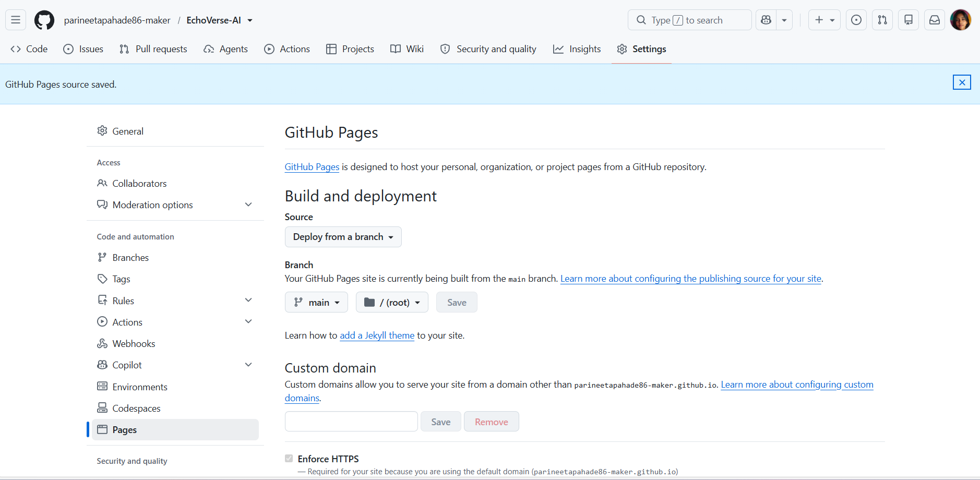Expand the sidebar Actions section chevron
The image size is (980, 480).
point(248,322)
